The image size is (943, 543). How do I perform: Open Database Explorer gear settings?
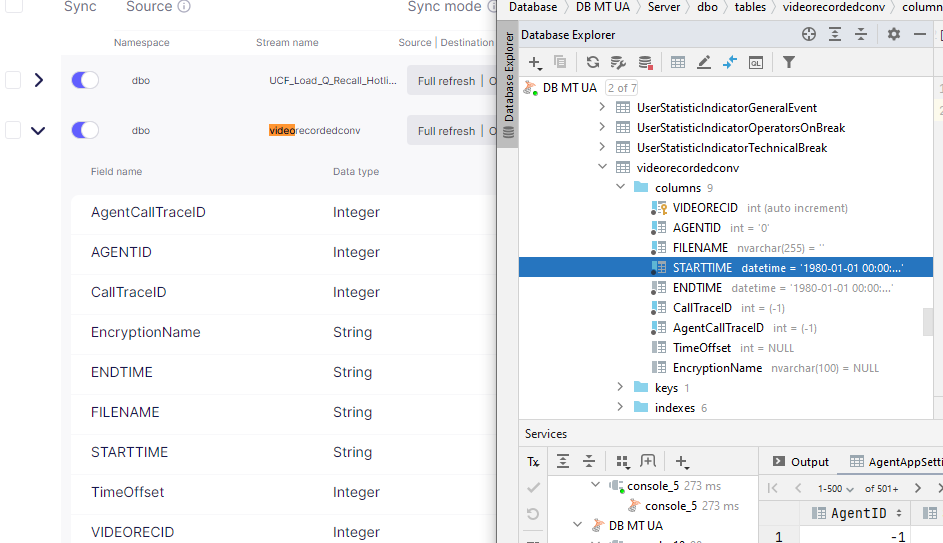tap(894, 34)
